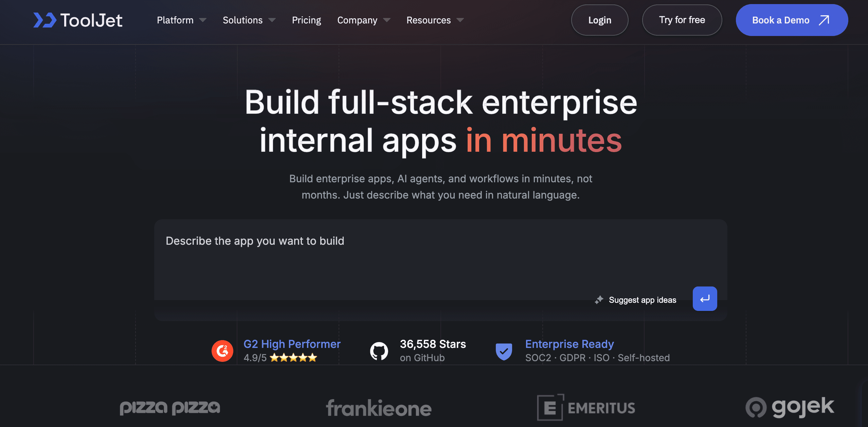Image resolution: width=868 pixels, height=427 pixels.
Task: Click the G2 red badge icon
Action: click(x=222, y=351)
